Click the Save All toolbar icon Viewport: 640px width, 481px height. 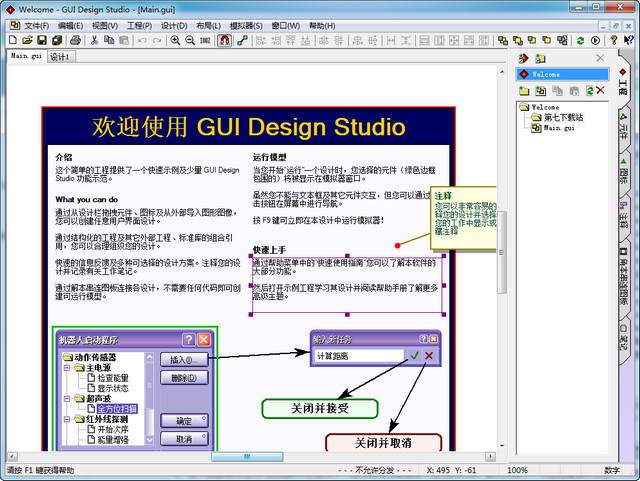coord(57,40)
